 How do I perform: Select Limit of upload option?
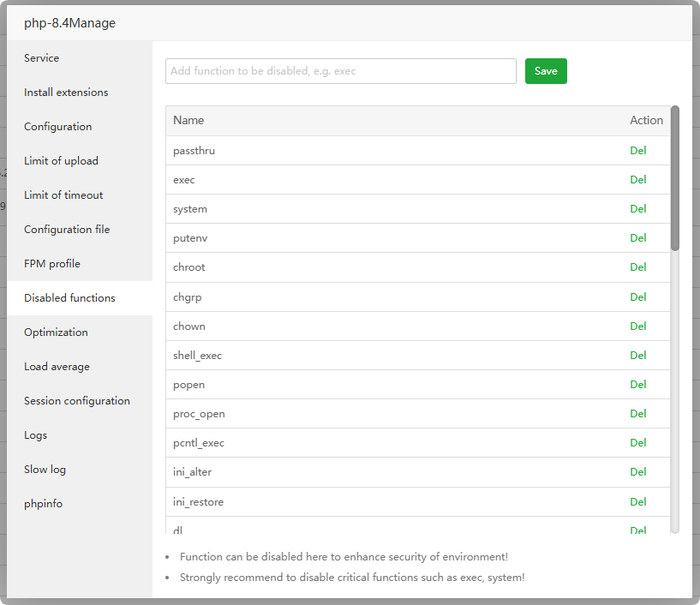(61, 161)
